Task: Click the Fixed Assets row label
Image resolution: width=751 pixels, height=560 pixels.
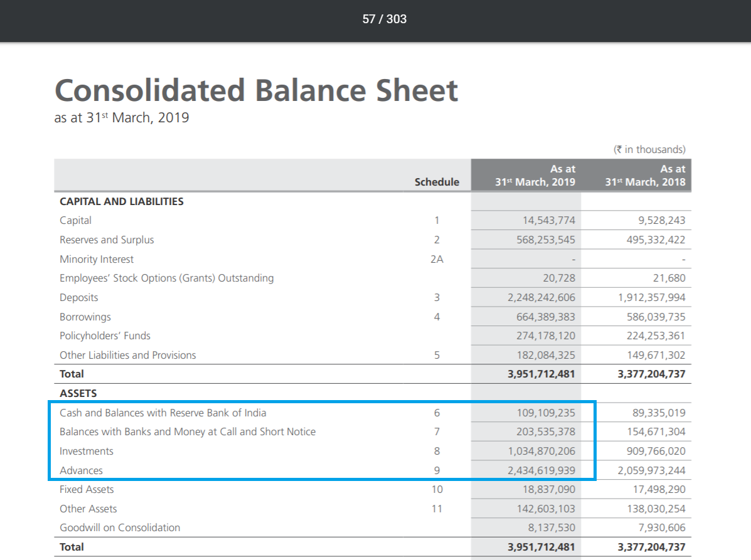Action: (x=87, y=489)
